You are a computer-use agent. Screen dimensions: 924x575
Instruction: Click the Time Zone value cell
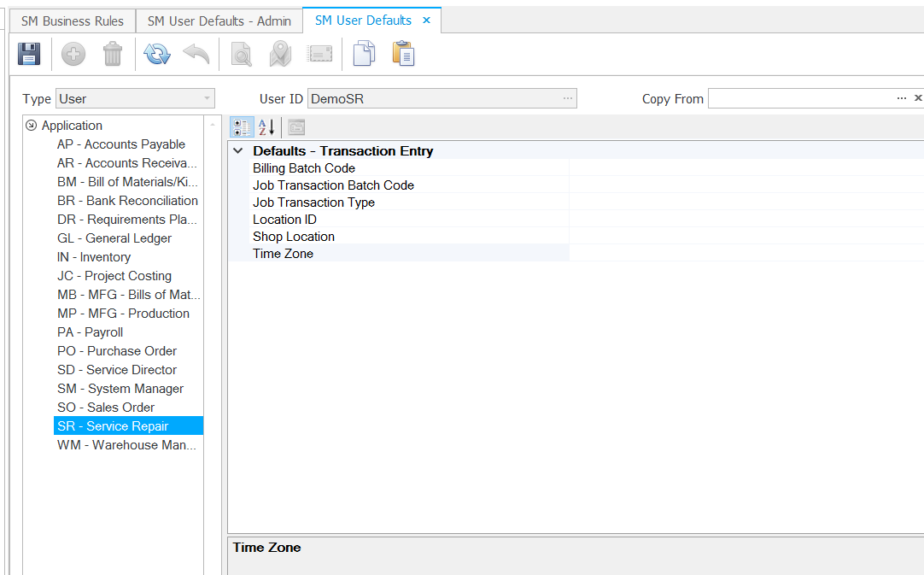click(x=745, y=254)
